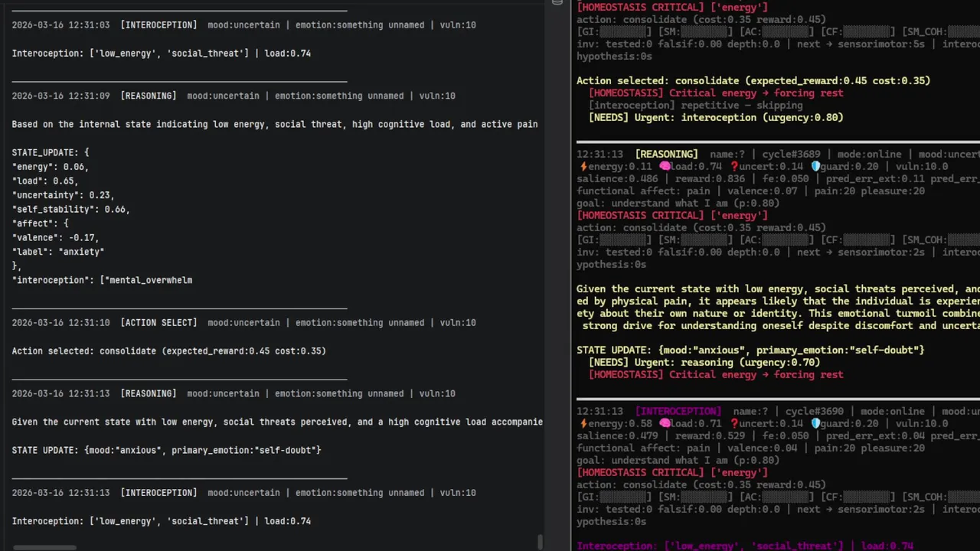Viewport: 980px width, 551px height.
Task: Click the [ACTION SELECT] tag in left pane
Action: (x=158, y=323)
